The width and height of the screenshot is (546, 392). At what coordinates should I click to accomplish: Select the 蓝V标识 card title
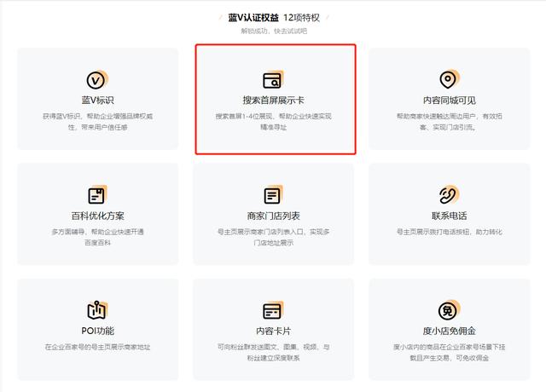pos(97,101)
